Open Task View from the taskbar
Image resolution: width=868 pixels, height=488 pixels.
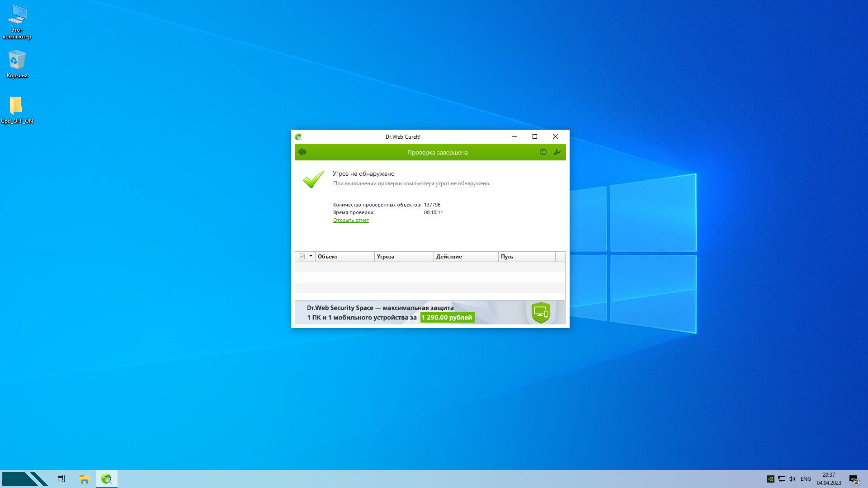point(61,479)
